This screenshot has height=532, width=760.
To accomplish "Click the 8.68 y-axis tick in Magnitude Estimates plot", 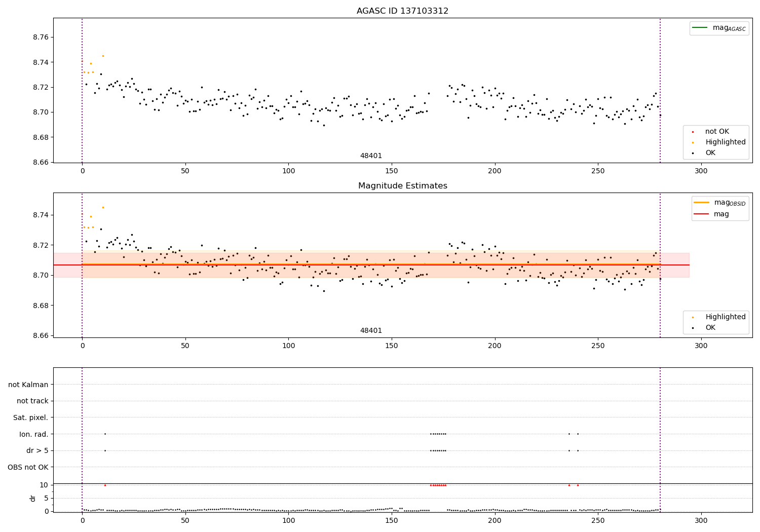I will (40, 306).
